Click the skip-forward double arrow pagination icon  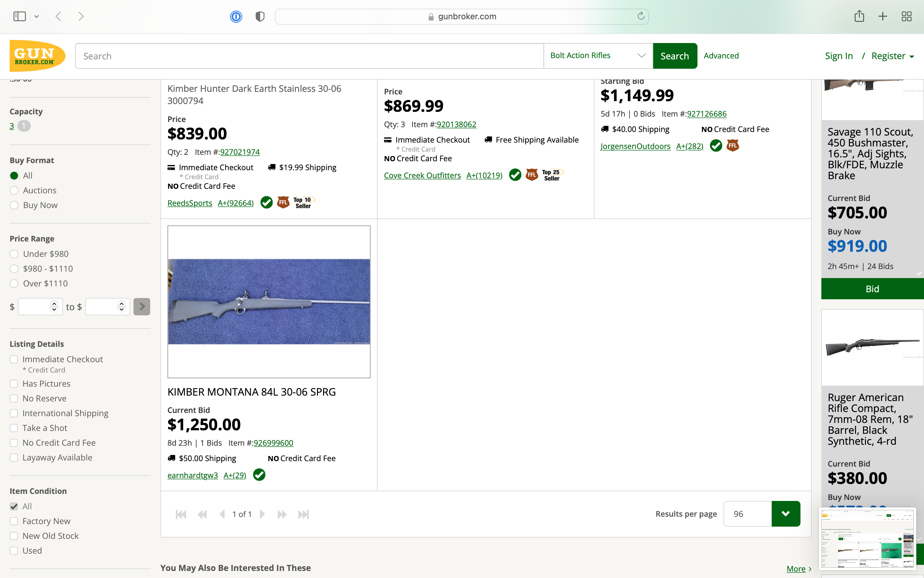[282, 514]
